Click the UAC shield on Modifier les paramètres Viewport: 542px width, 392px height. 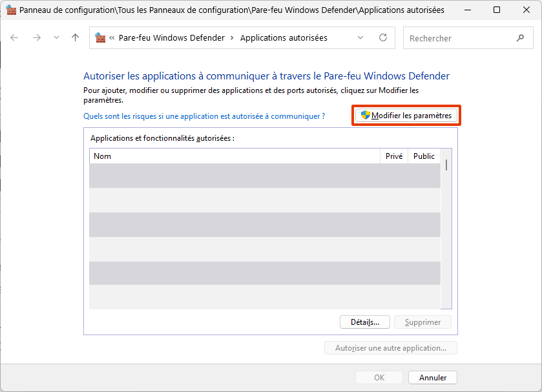point(365,115)
